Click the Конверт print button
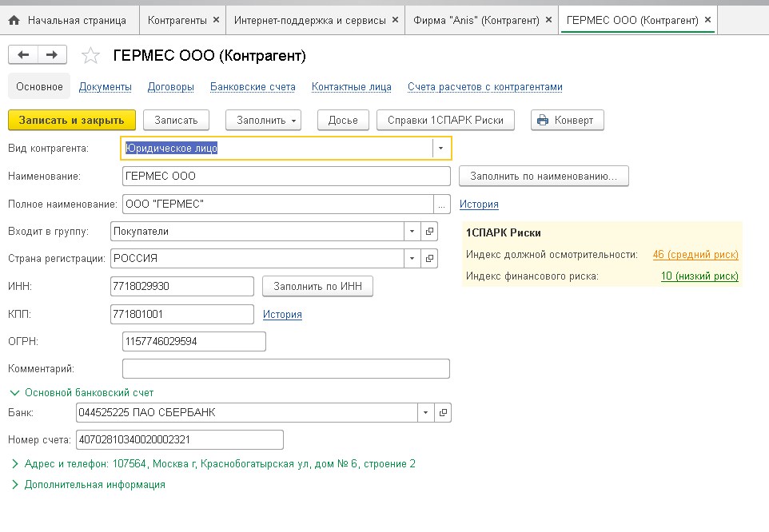 (x=567, y=120)
